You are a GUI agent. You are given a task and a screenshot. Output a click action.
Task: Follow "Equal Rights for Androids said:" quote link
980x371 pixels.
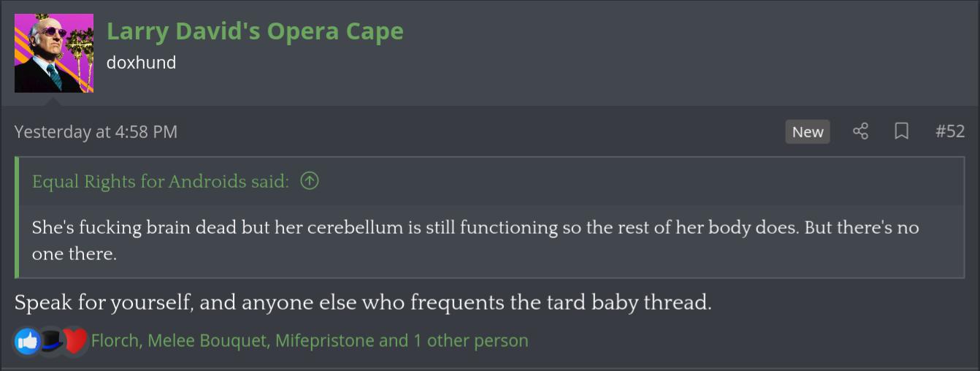pyautogui.click(x=161, y=181)
